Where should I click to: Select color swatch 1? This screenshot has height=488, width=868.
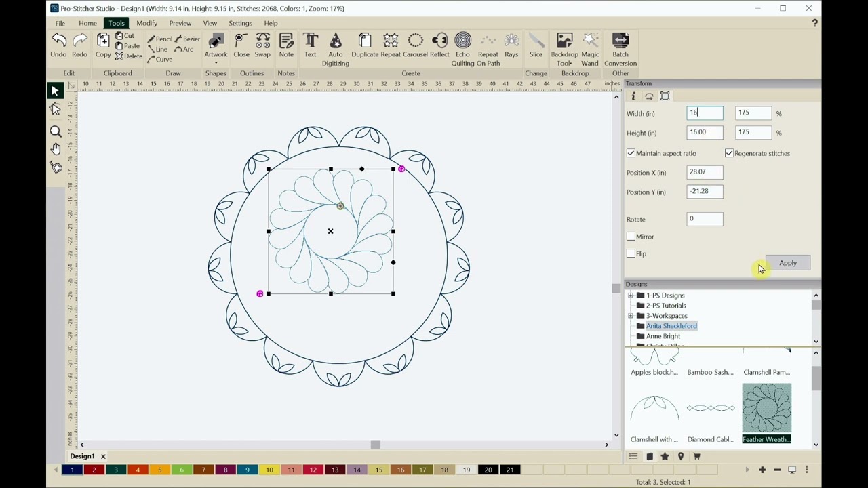73,470
